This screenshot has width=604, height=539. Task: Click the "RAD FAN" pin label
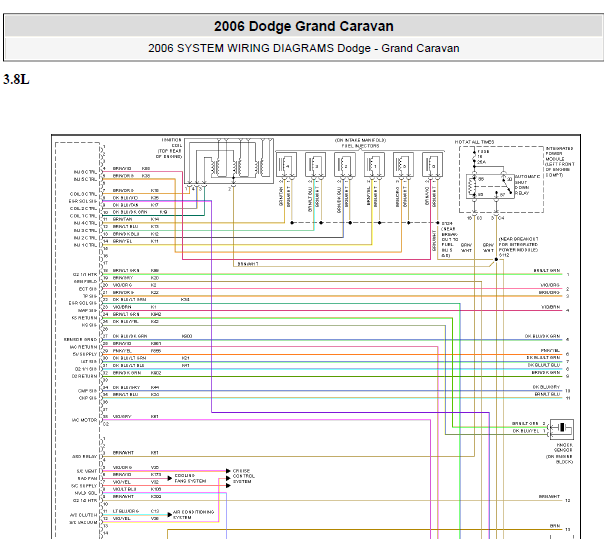pyautogui.click(x=87, y=479)
